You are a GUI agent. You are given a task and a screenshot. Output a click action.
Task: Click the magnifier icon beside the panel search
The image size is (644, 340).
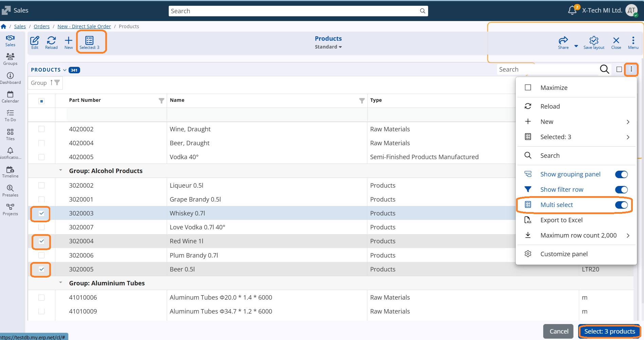[604, 69]
